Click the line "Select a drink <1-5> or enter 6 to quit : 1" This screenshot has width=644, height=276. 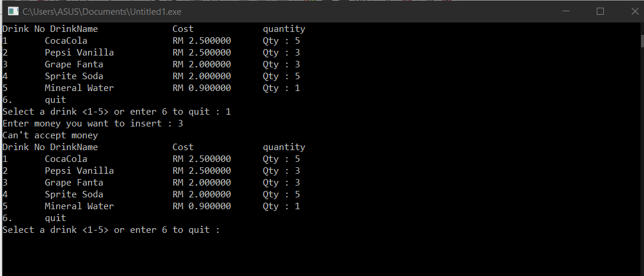point(116,112)
